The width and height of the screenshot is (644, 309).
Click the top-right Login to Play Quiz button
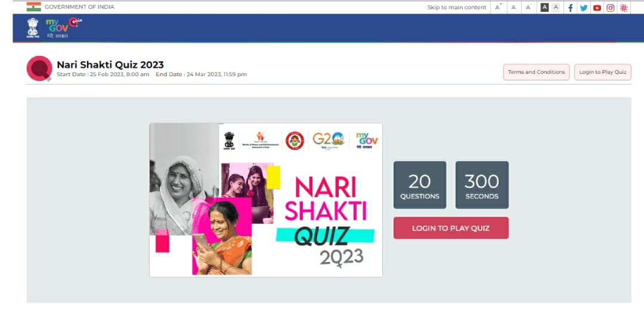(x=602, y=72)
